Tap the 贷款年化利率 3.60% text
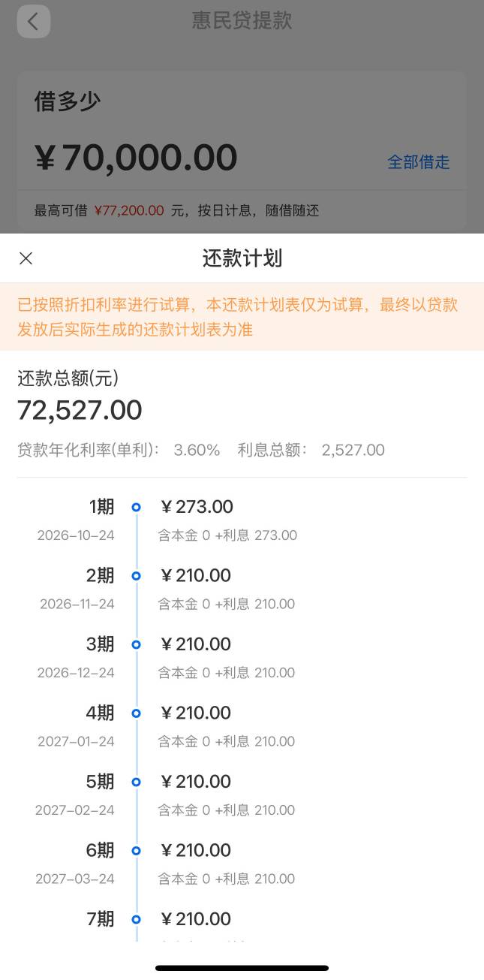Viewport: 484px width, 980px height. (119, 450)
